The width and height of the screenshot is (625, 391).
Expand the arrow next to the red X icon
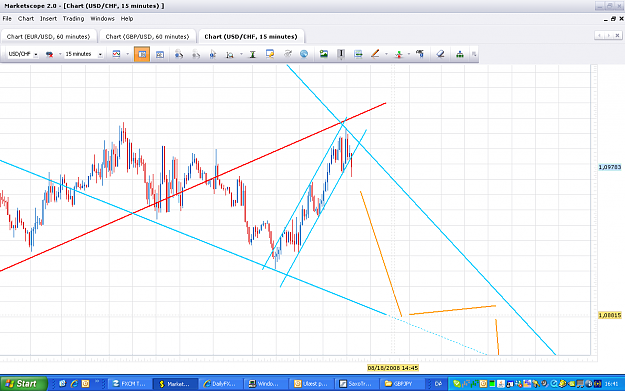[60, 54]
